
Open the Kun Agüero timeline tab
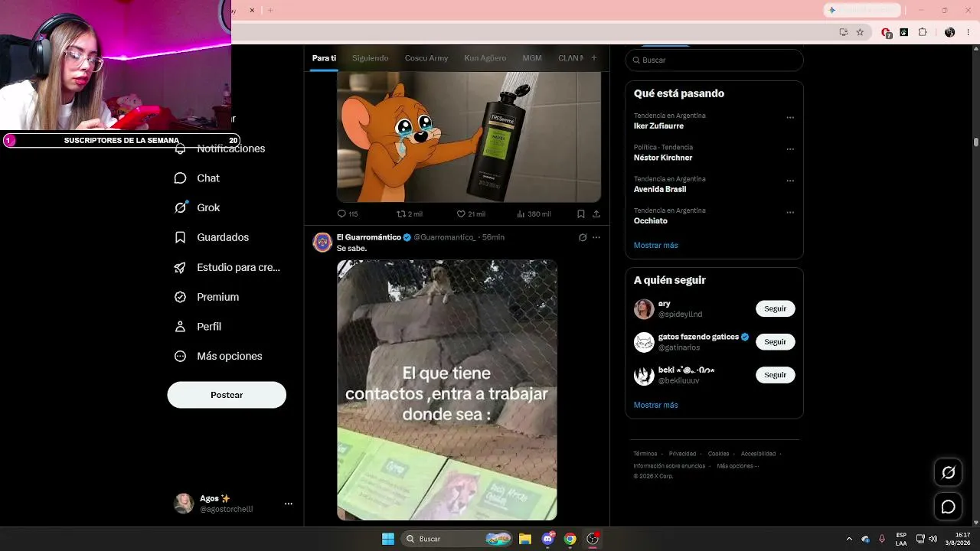click(x=485, y=58)
